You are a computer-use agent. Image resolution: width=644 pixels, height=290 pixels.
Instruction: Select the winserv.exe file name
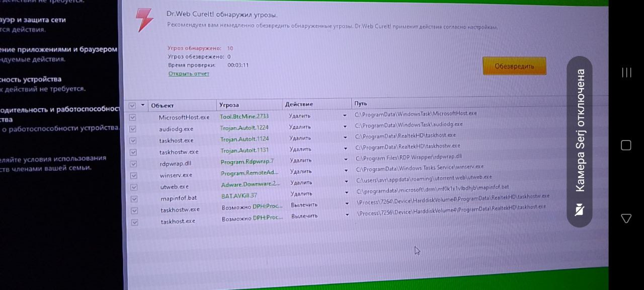176,175
